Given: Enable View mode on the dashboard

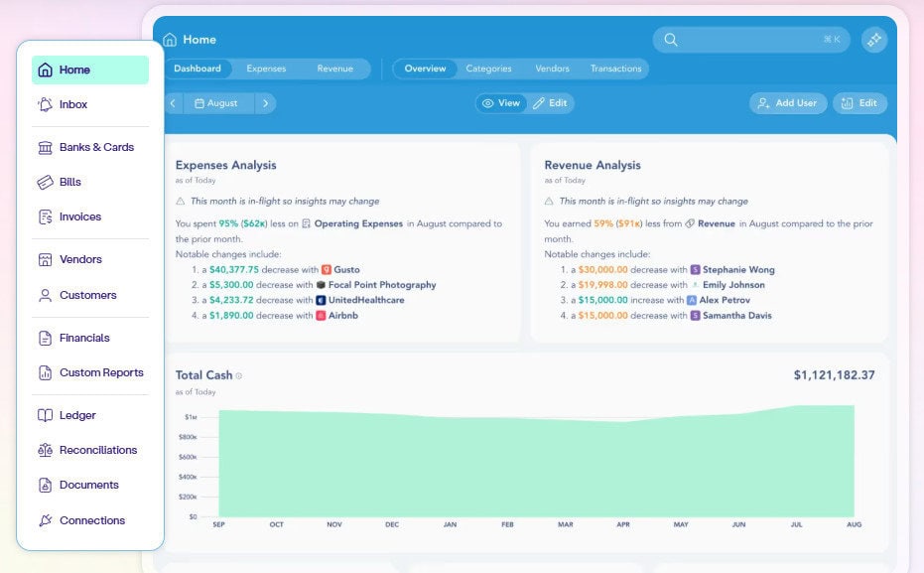Looking at the screenshot, I should pyautogui.click(x=501, y=102).
